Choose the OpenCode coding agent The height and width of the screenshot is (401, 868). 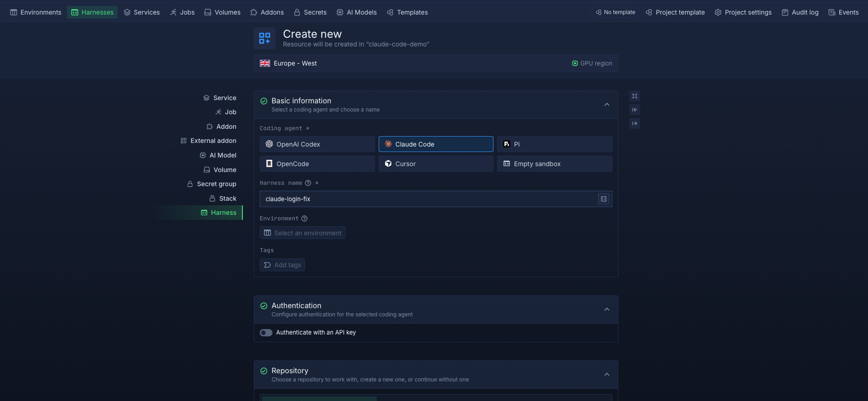(x=317, y=164)
